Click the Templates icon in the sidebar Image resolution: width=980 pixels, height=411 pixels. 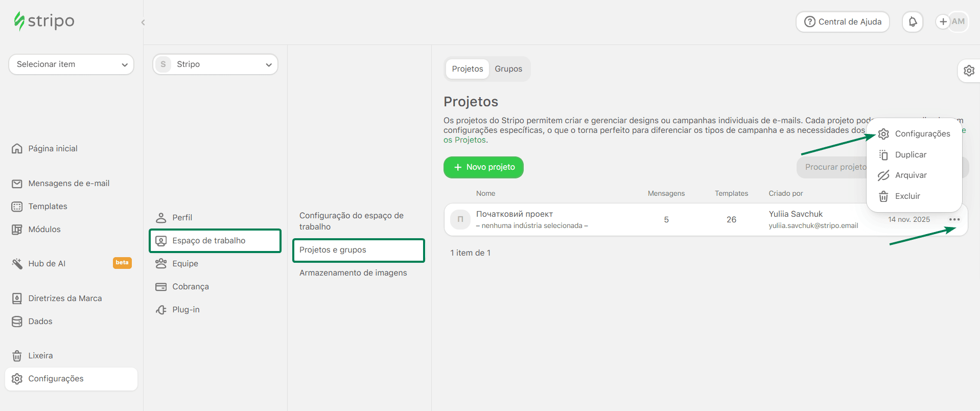point(17,207)
